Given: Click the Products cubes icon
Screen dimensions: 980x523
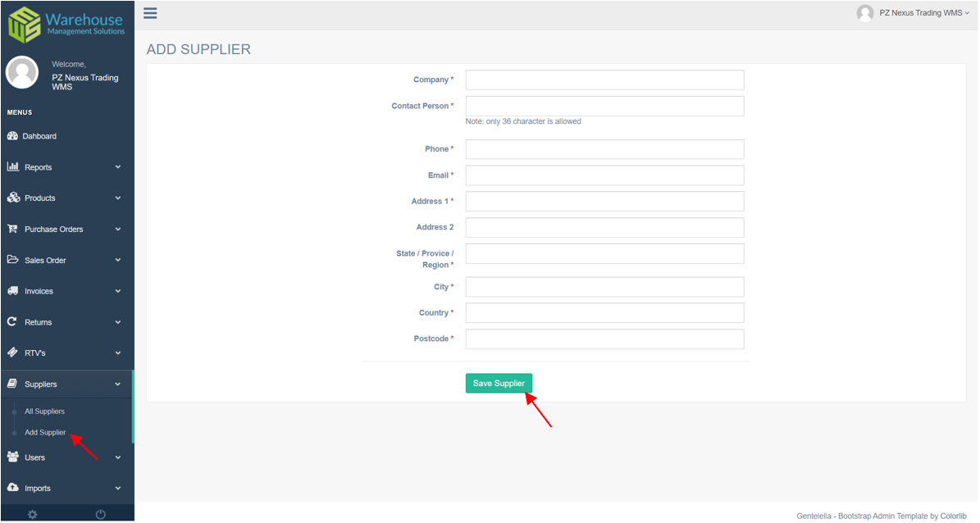Looking at the screenshot, I should click(12, 198).
